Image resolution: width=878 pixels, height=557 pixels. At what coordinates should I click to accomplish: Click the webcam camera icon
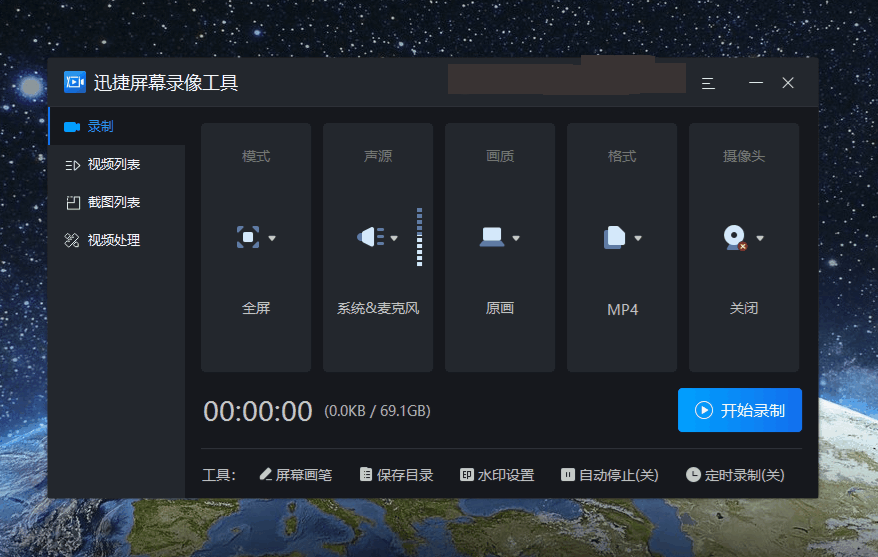click(x=735, y=237)
